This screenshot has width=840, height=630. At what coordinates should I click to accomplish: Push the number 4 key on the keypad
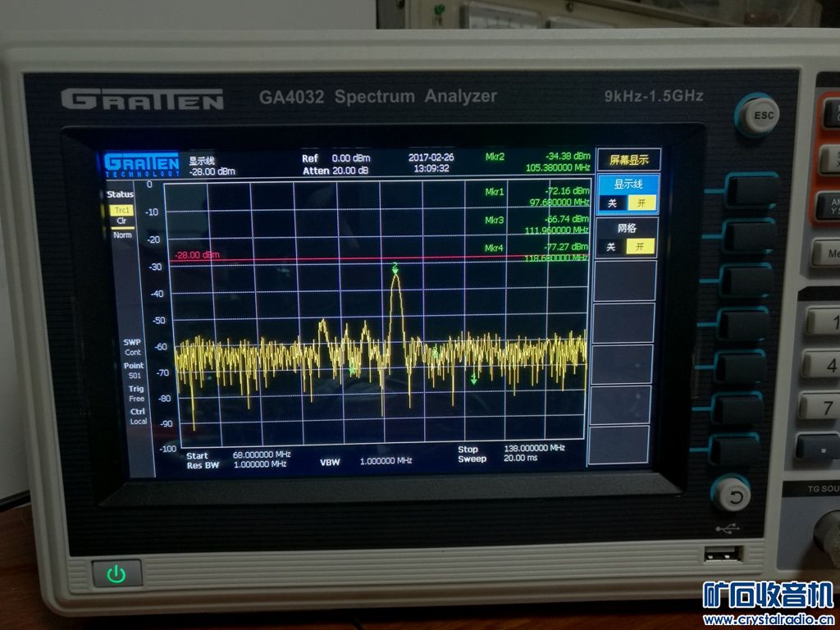[x=823, y=365]
